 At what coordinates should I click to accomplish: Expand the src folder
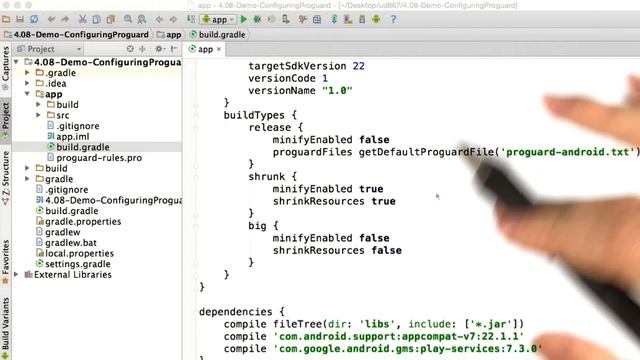(x=38, y=115)
